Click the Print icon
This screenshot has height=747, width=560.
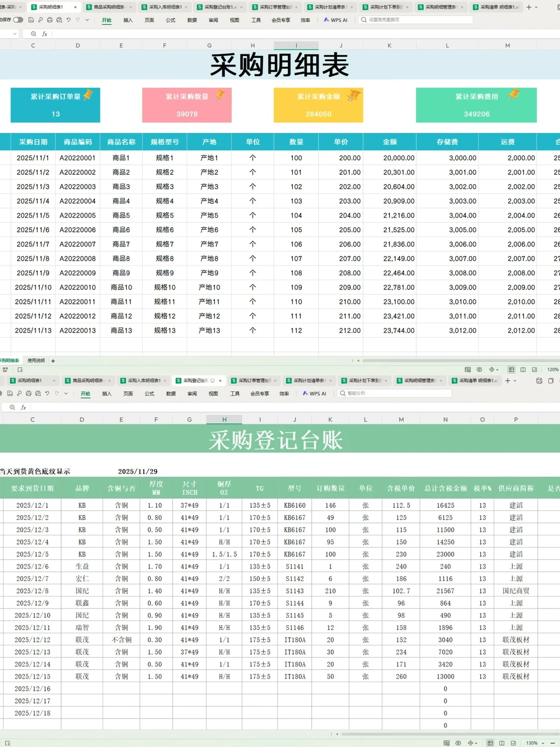pyautogui.click(x=50, y=20)
